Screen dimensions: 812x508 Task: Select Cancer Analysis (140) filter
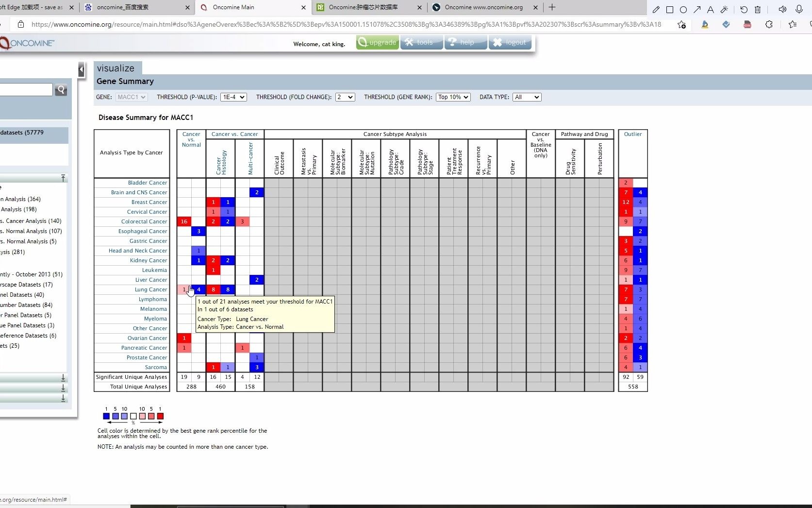31,221
